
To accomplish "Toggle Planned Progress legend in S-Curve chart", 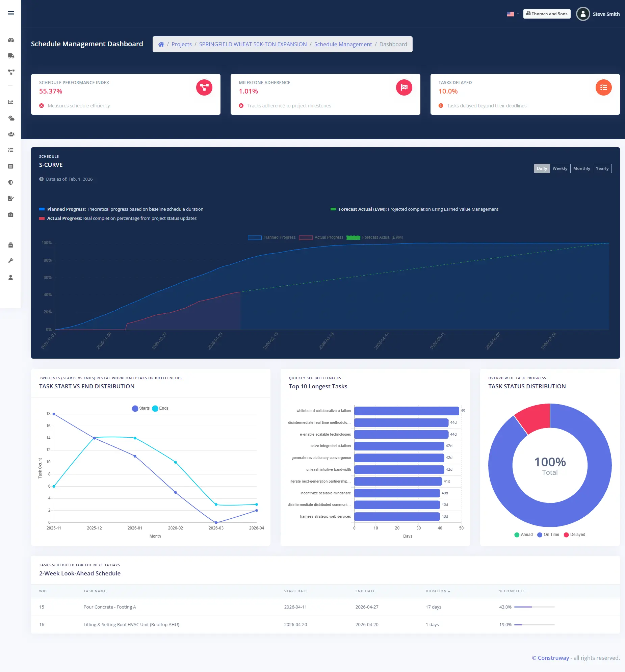I will (x=271, y=237).
